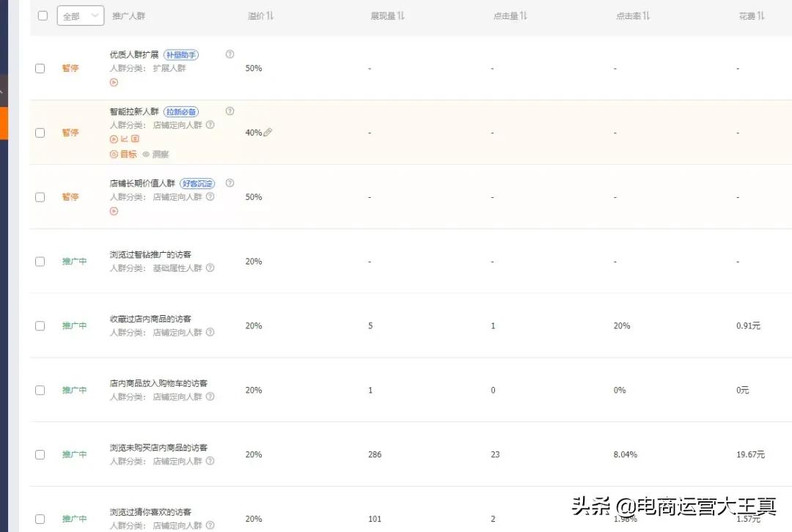Select the 拉新必备 tag label
792x532 pixels.
point(183,111)
